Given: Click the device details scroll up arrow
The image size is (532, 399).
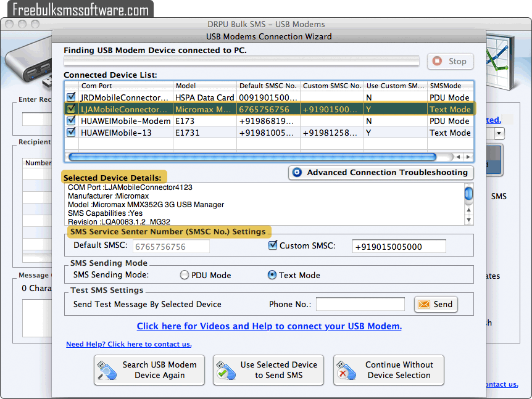Looking at the screenshot, I should point(468,210).
